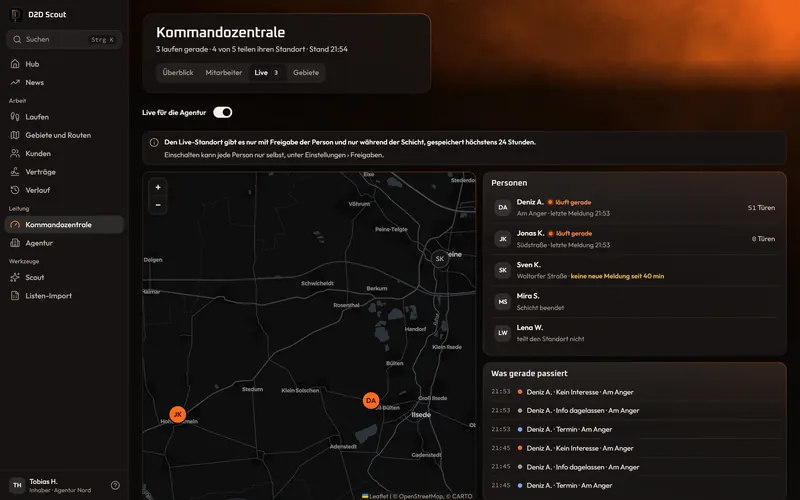The width and height of the screenshot is (800, 500).
Task: Open Scout via the sparkle icon
Action: 15,278
